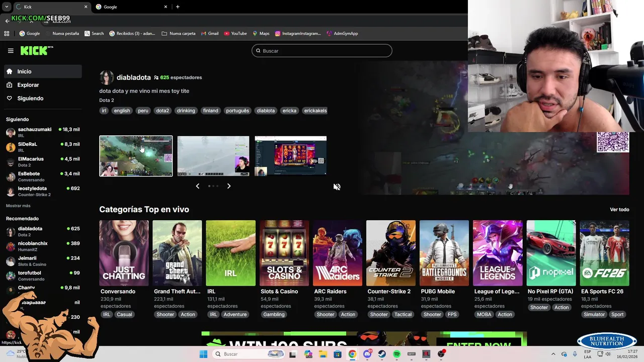
Task: Select the second foggy stream thumbnail
Action: (x=213, y=156)
